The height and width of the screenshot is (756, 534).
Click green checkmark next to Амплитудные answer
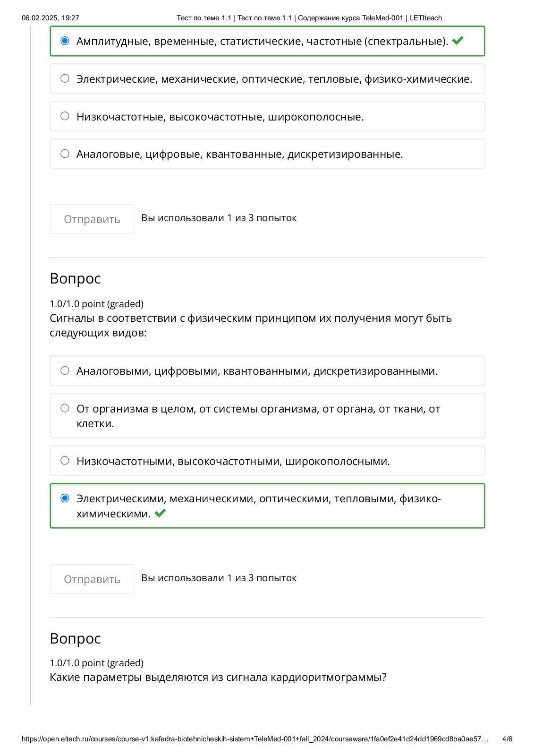[458, 41]
